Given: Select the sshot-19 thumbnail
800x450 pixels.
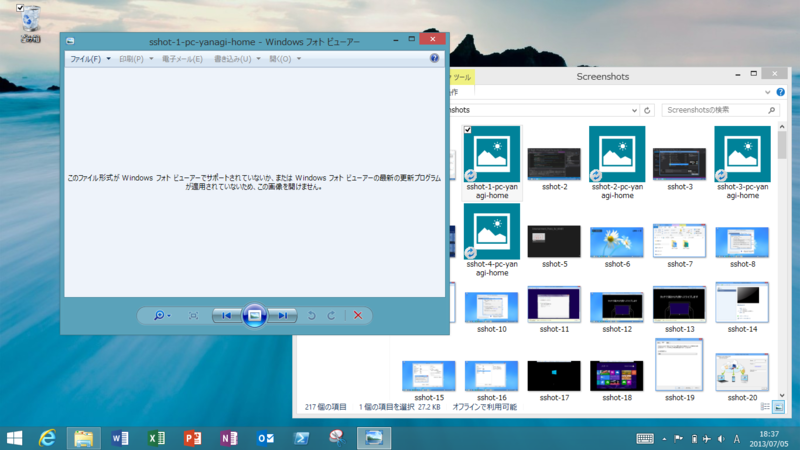Looking at the screenshot, I should click(x=680, y=365).
